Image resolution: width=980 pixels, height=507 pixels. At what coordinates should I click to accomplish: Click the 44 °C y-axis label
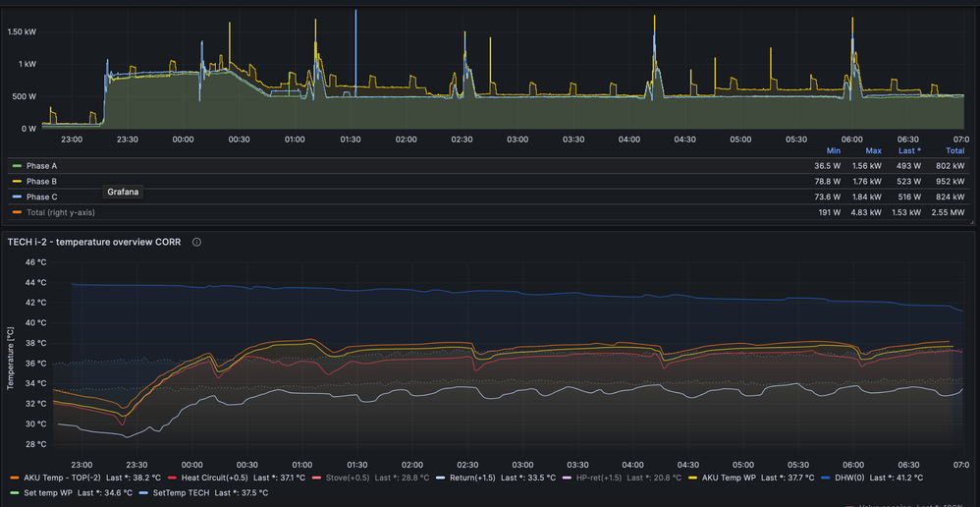coord(37,283)
